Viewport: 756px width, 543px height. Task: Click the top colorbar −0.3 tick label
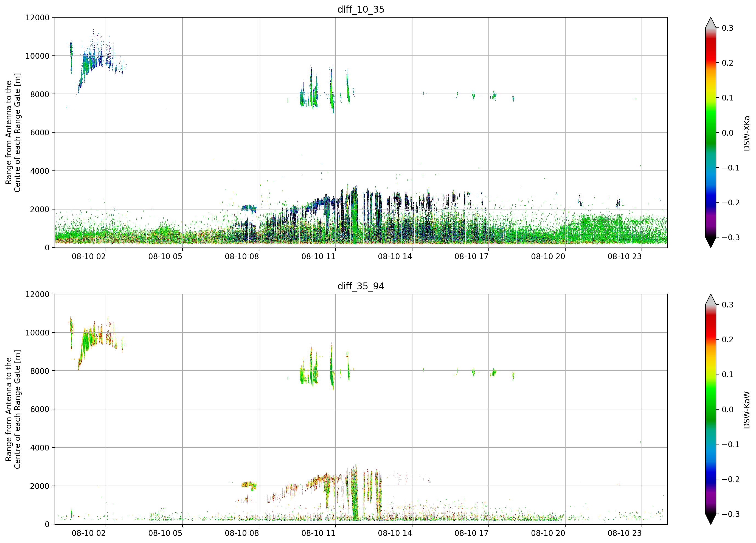pos(730,237)
